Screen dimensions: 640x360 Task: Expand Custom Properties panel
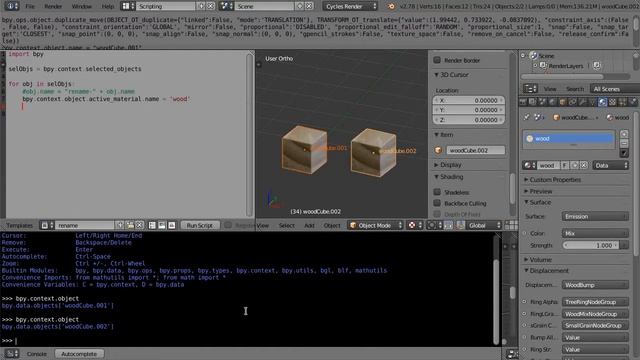[x=552, y=180]
